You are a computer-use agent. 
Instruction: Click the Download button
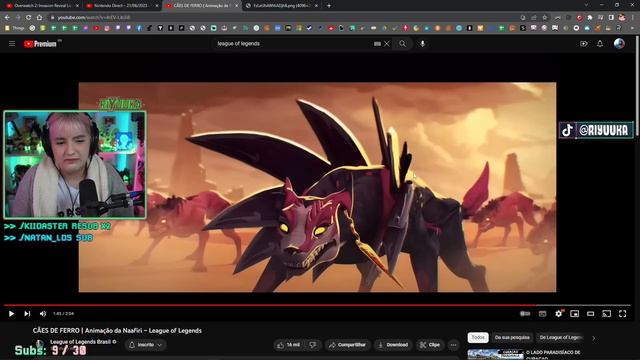[x=393, y=345]
